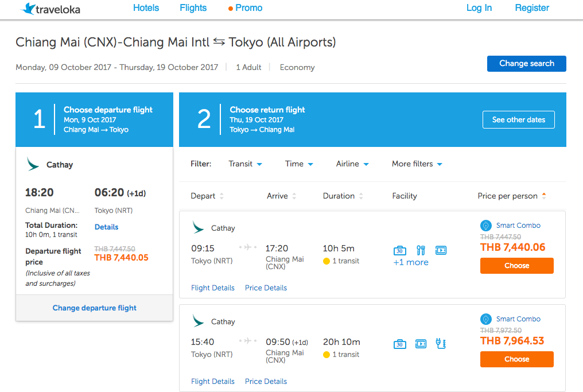
Task: Click entertainment icon on the 15:40 flight
Action: point(421,344)
